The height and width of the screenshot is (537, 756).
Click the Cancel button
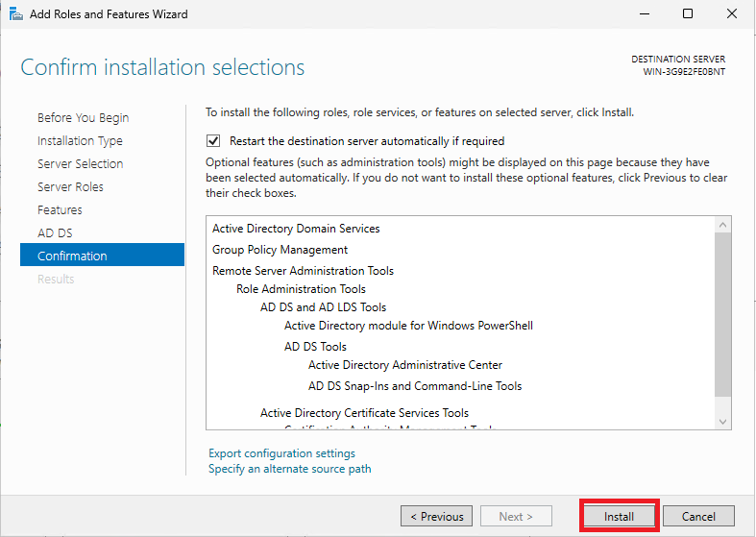[698, 516]
